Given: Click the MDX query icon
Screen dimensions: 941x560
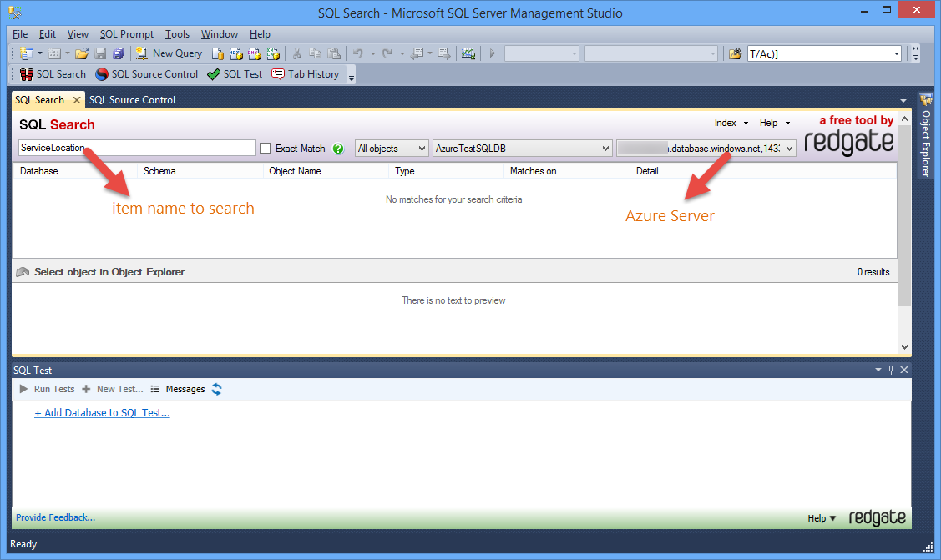Looking at the screenshot, I should click(236, 54).
